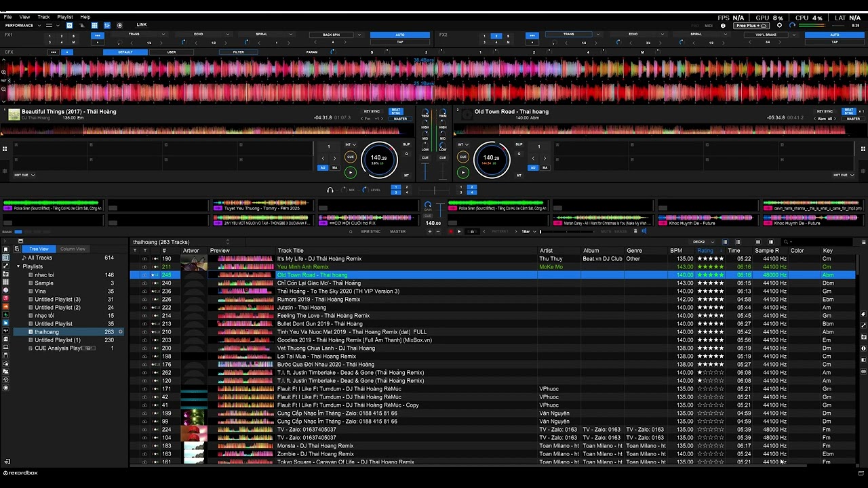Switch to Column View tab

click(73, 249)
